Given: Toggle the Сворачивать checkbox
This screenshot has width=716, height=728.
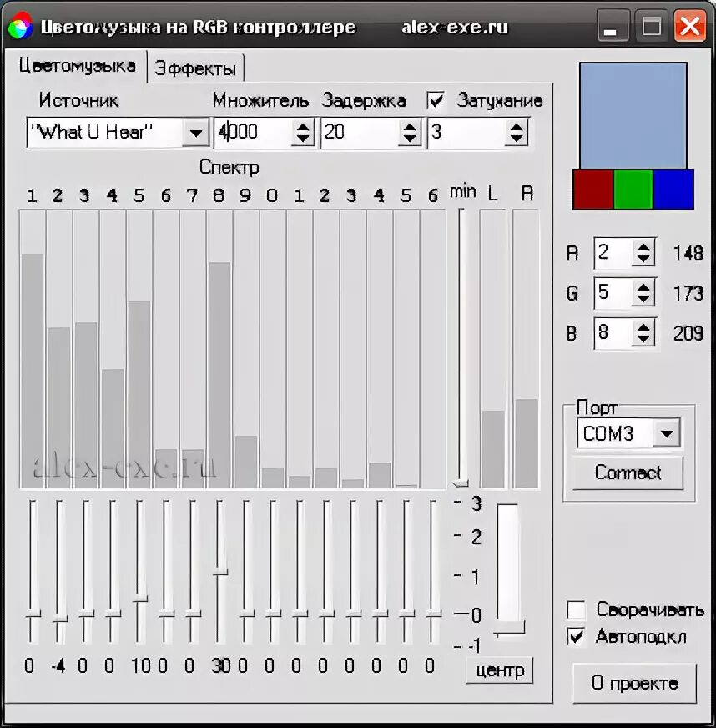Looking at the screenshot, I should pos(577,609).
